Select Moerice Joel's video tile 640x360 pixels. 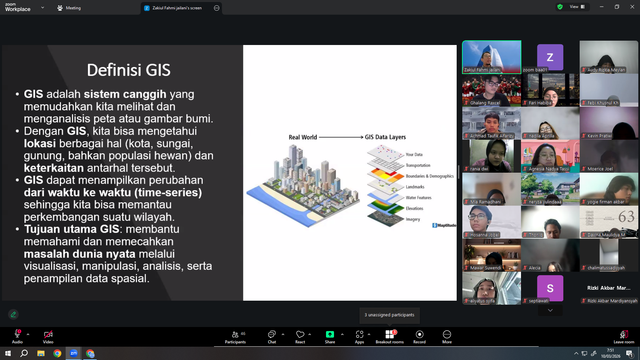click(609, 156)
